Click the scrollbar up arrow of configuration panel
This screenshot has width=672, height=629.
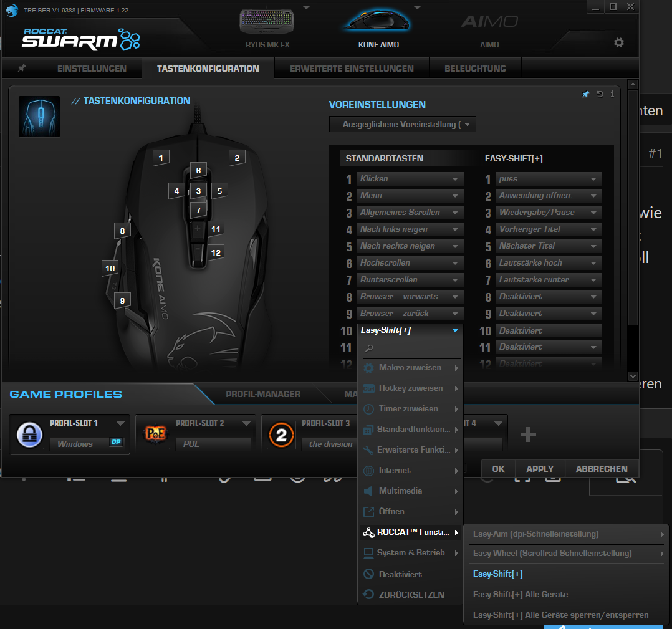point(633,84)
